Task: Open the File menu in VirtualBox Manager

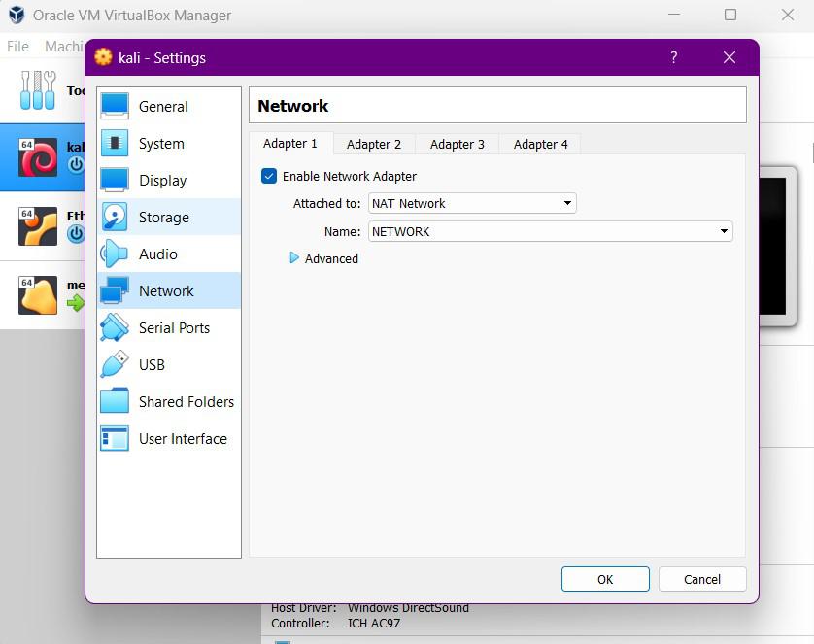Action: pos(17,47)
